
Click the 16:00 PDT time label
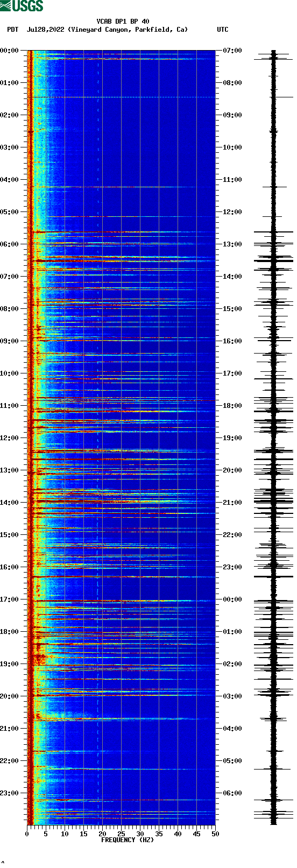tap(9, 567)
